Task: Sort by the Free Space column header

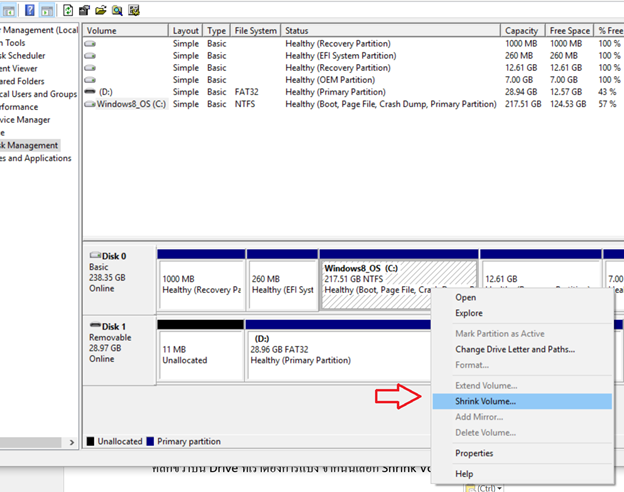Action: [569, 31]
